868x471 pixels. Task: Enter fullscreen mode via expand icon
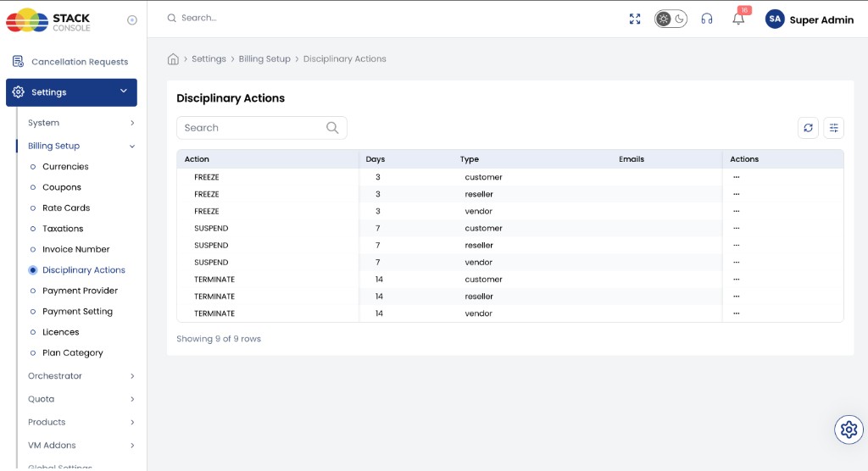(635, 19)
